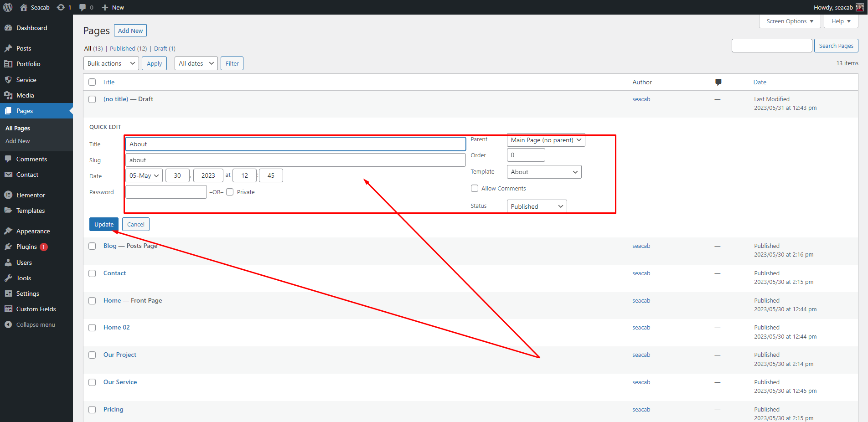Filter list by Published pages

tap(122, 48)
